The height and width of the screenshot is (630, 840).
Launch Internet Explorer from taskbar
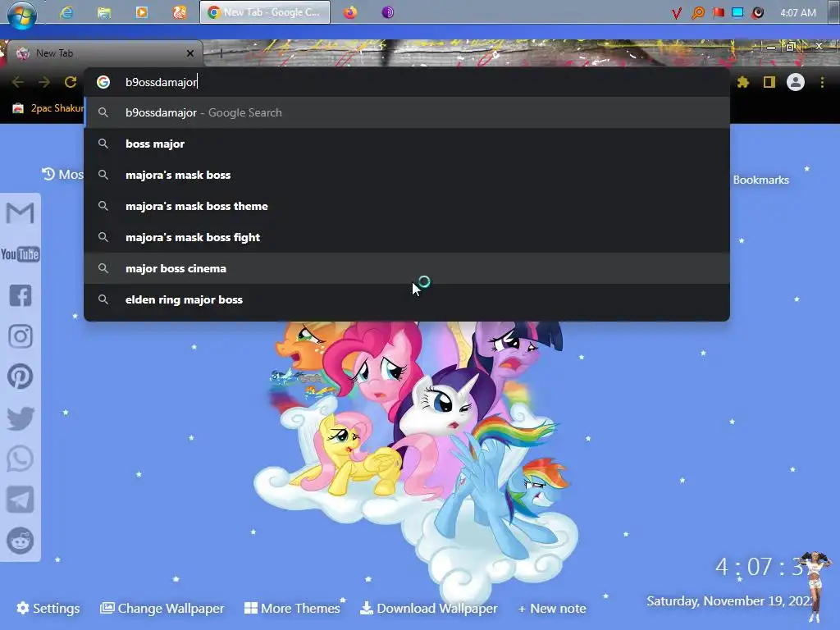66,12
